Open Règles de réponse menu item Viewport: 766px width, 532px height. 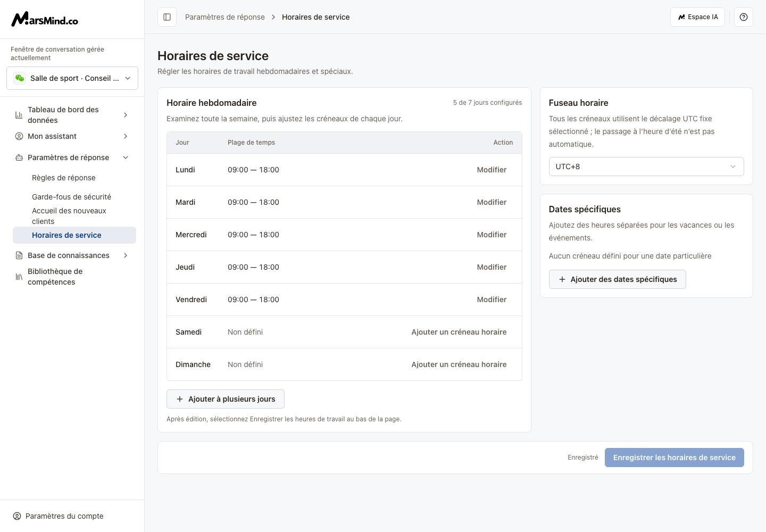pyautogui.click(x=64, y=178)
